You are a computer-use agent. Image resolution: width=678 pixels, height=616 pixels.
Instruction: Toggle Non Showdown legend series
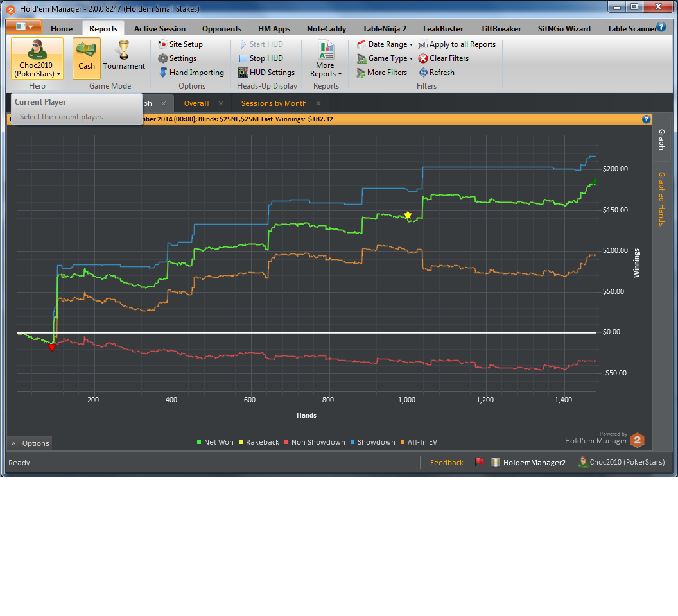coord(315,442)
